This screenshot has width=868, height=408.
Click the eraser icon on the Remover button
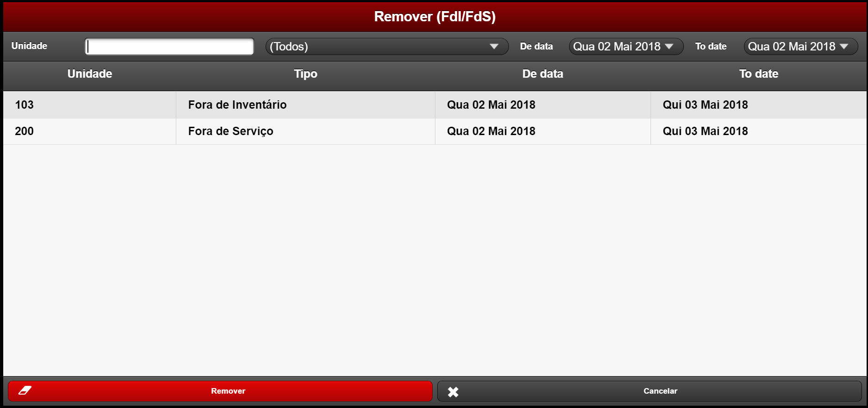(25, 391)
